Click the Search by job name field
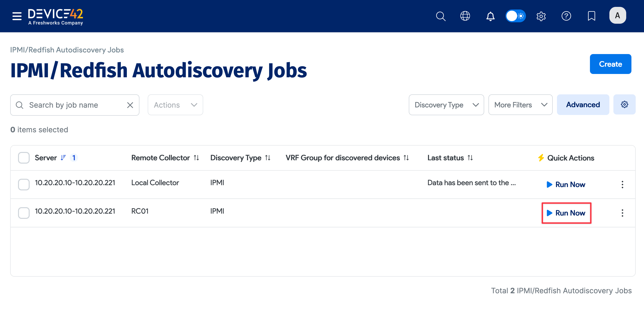This screenshot has height=312, width=644. tap(75, 105)
